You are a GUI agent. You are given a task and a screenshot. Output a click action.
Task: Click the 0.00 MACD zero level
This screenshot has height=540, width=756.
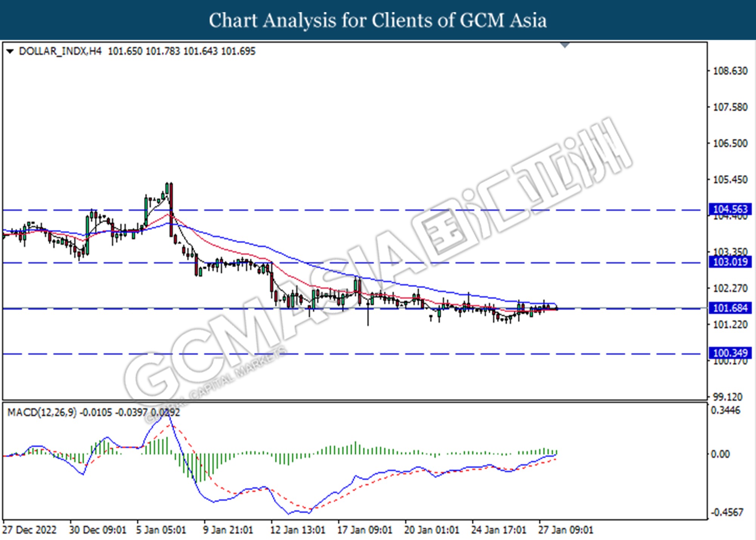pyautogui.click(x=720, y=454)
